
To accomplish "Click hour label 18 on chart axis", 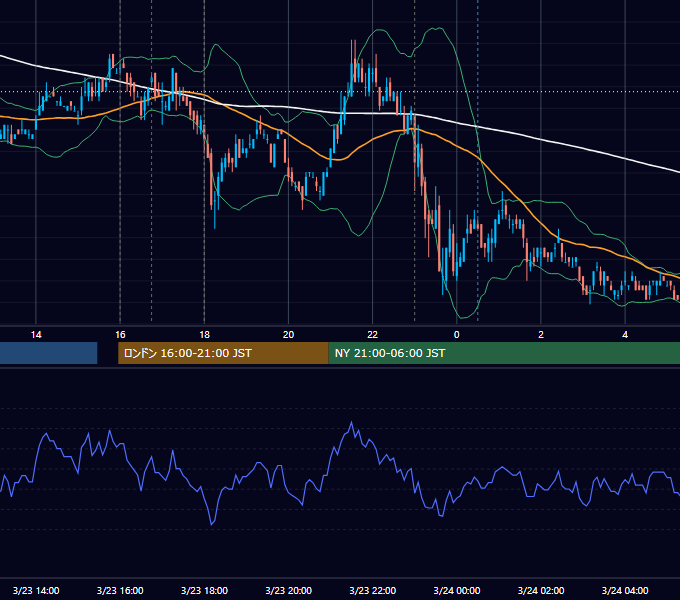I will coord(204,334).
